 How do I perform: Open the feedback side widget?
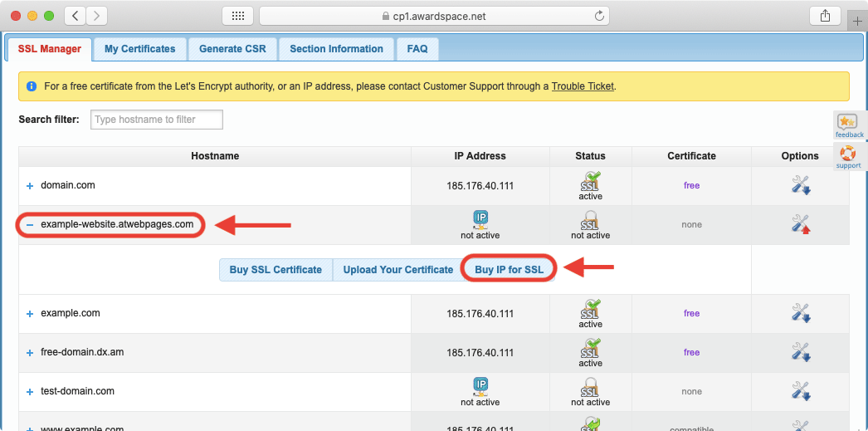(x=848, y=126)
